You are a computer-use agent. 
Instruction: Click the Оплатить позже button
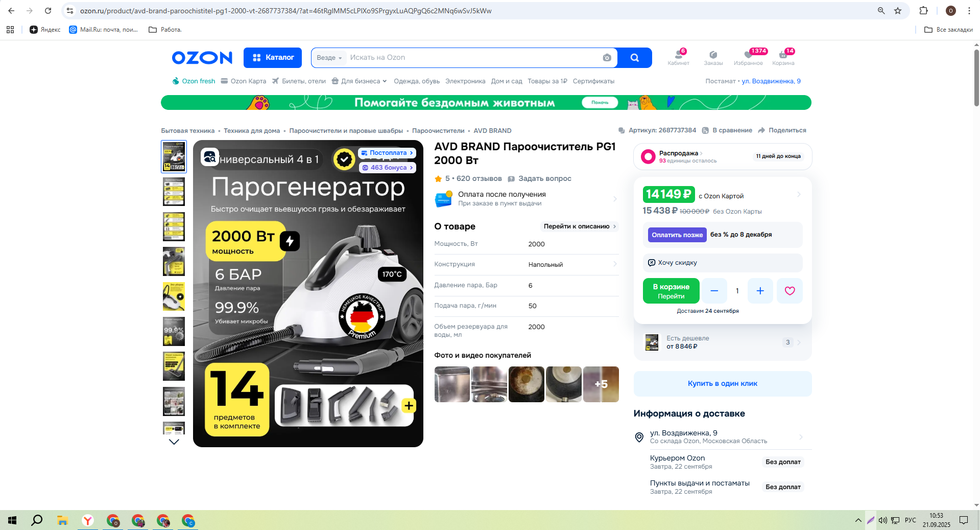[677, 235]
